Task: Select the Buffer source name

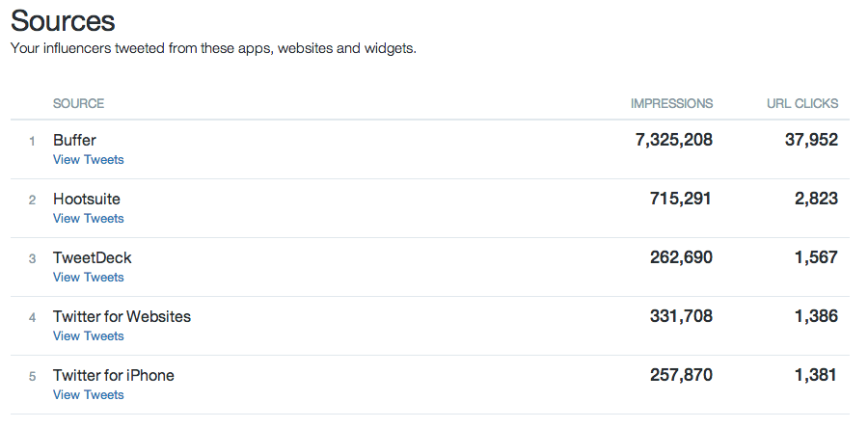Action: coord(74,141)
